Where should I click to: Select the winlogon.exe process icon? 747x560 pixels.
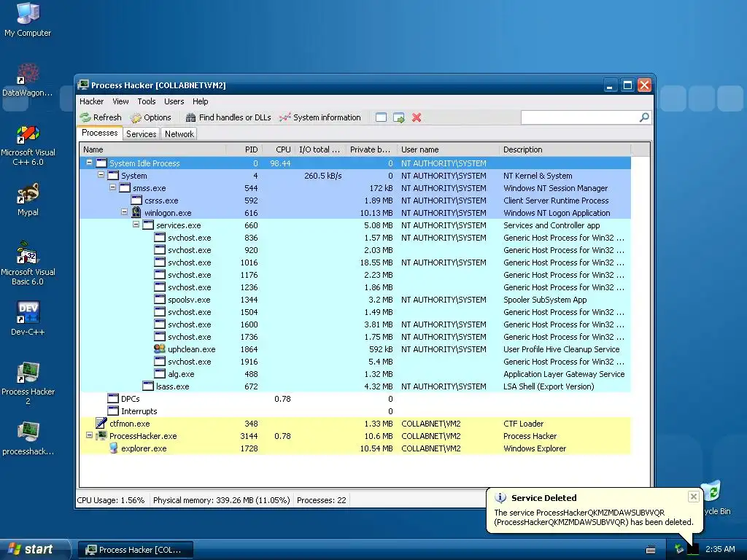(136, 212)
